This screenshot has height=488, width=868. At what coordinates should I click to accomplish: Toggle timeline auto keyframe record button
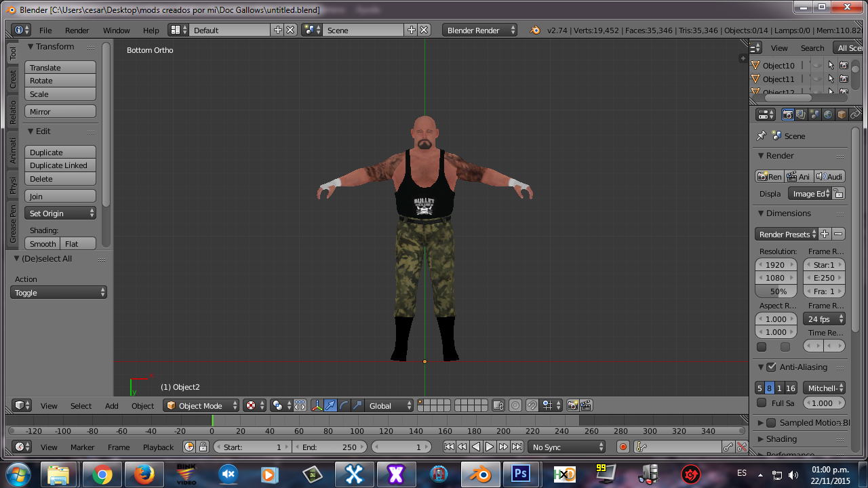(x=623, y=447)
